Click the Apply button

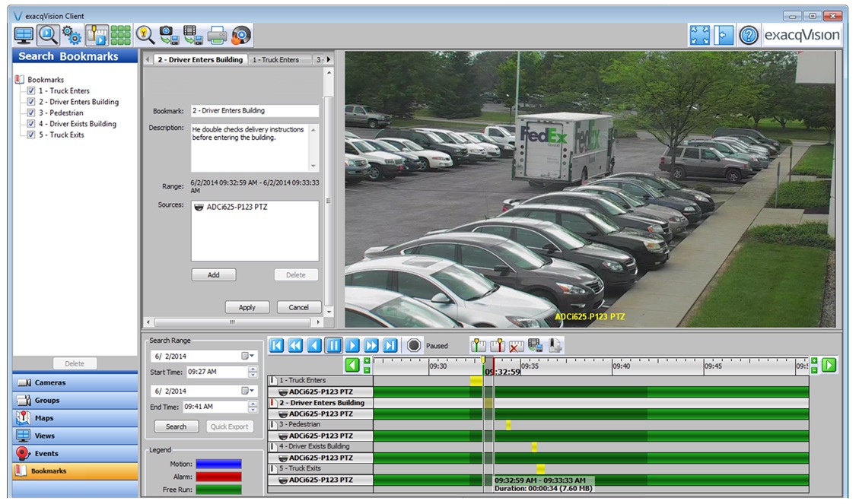[247, 307]
